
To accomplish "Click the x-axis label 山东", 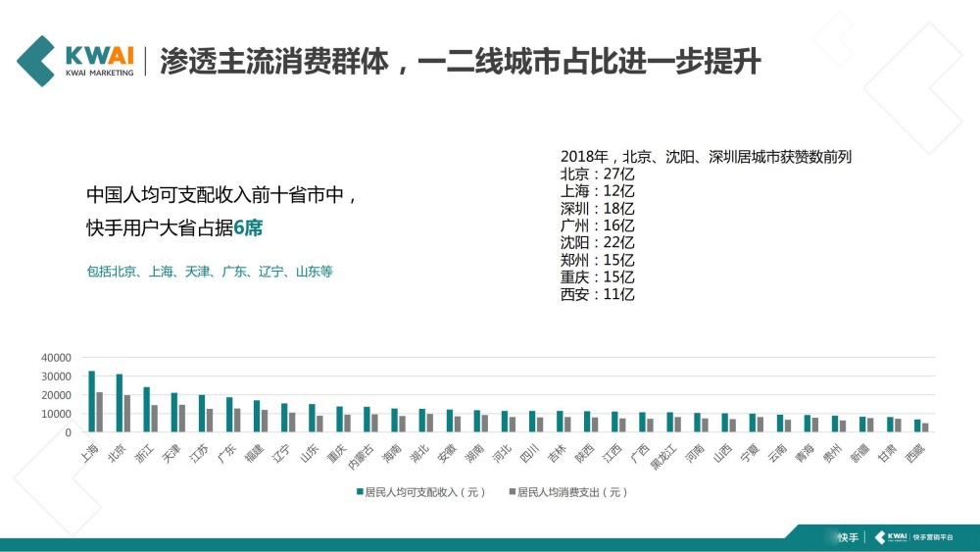I will (310, 453).
